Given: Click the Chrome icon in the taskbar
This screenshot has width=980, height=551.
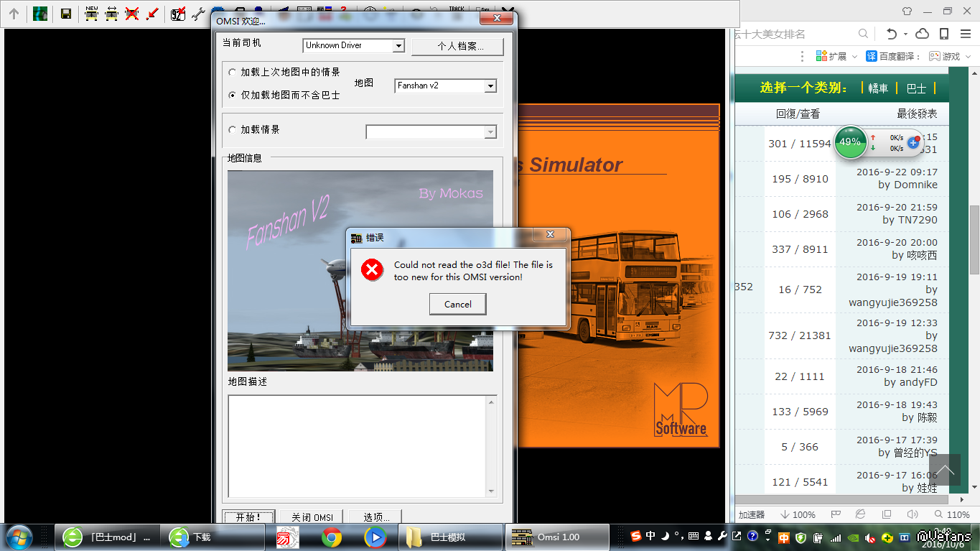Looking at the screenshot, I should [331, 537].
